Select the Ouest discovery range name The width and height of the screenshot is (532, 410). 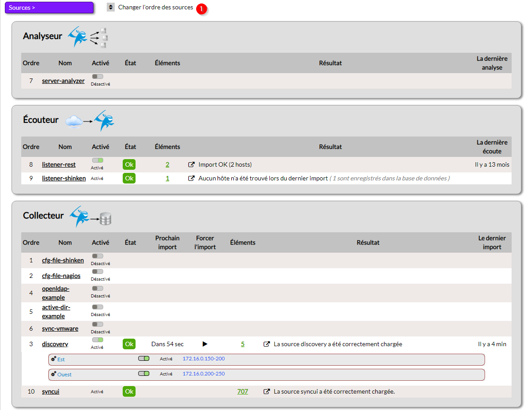click(x=64, y=375)
